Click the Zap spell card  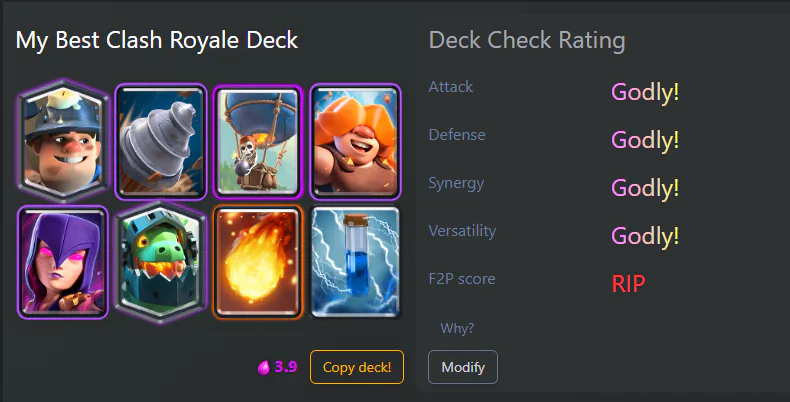pos(356,262)
